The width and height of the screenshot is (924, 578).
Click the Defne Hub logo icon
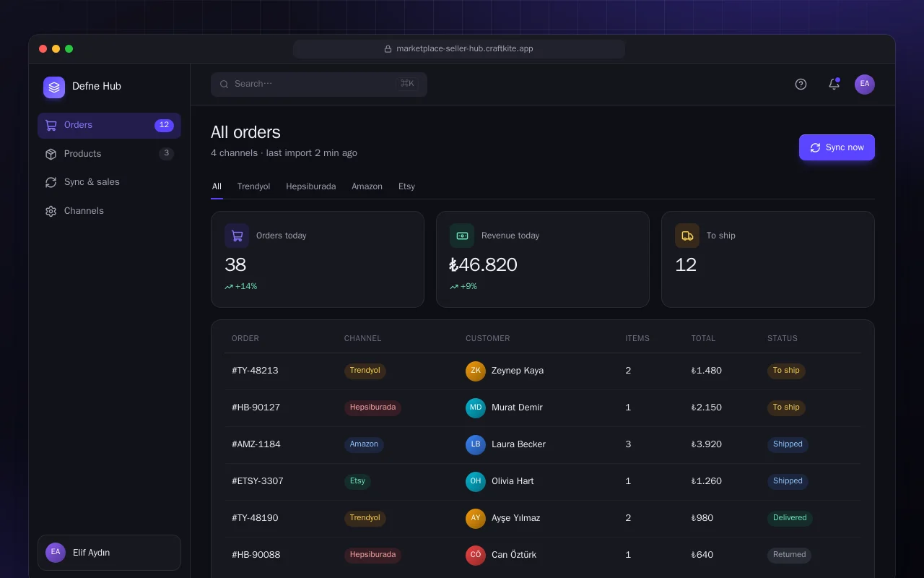(x=54, y=87)
